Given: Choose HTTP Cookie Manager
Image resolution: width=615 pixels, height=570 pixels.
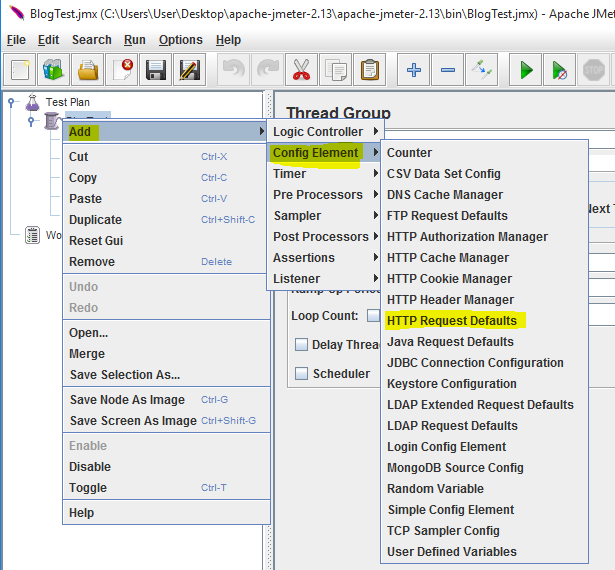Looking at the screenshot, I should 484,279.
